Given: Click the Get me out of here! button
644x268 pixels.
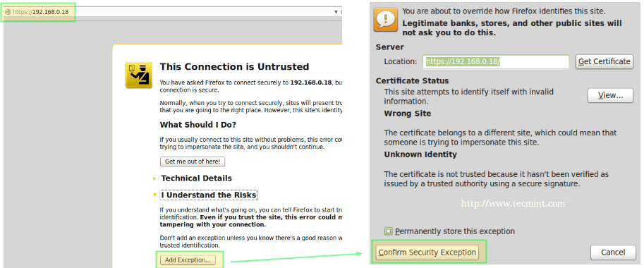Looking at the screenshot, I should click(x=193, y=162).
